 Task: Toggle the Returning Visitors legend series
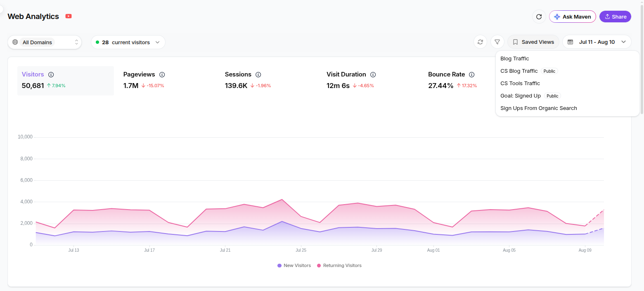pos(339,265)
